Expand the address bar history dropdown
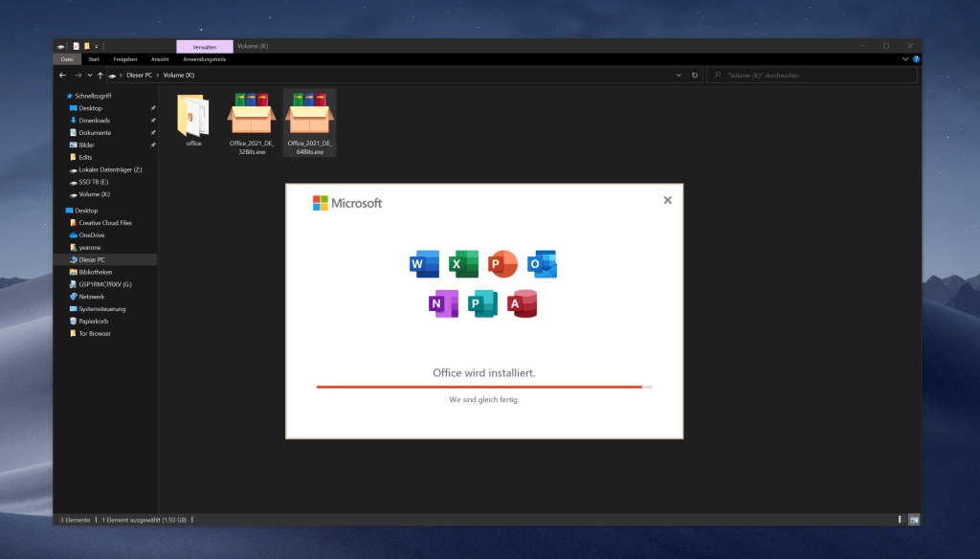The height and width of the screenshot is (559, 980). click(x=679, y=75)
